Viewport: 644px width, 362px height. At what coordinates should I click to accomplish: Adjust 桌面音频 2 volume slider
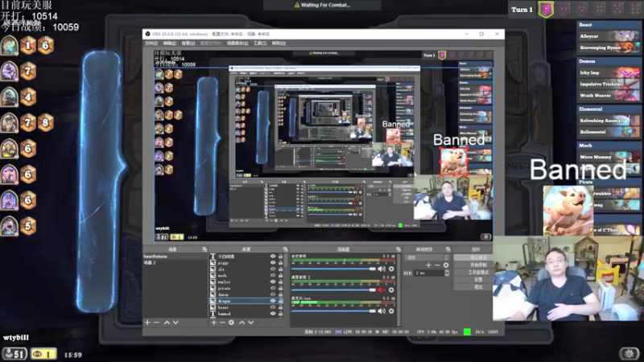pyautogui.click(x=333, y=290)
